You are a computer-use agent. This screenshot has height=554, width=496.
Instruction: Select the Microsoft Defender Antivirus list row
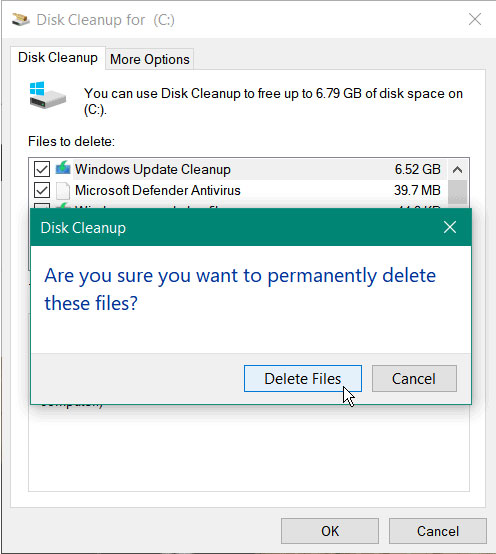[x=238, y=190]
